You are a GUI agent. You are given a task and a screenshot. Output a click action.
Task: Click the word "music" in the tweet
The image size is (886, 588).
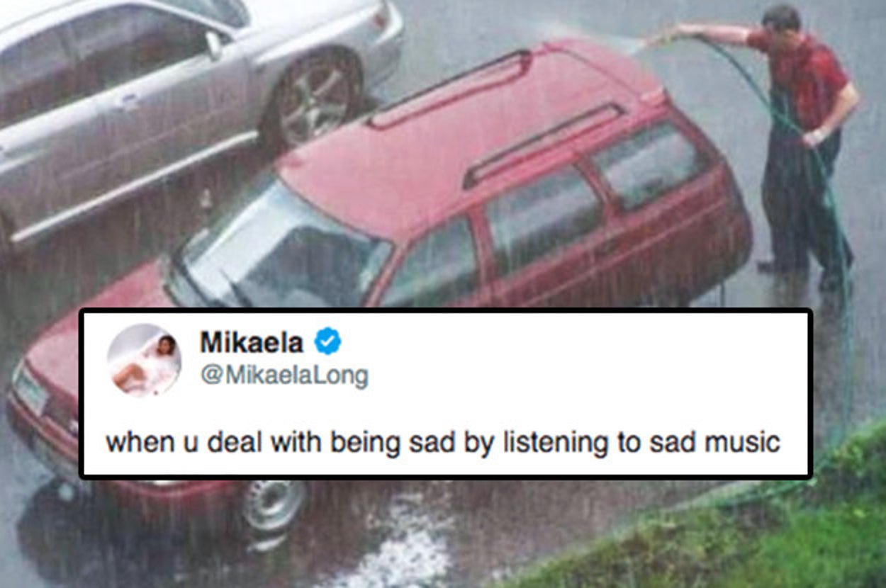(x=741, y=443)
